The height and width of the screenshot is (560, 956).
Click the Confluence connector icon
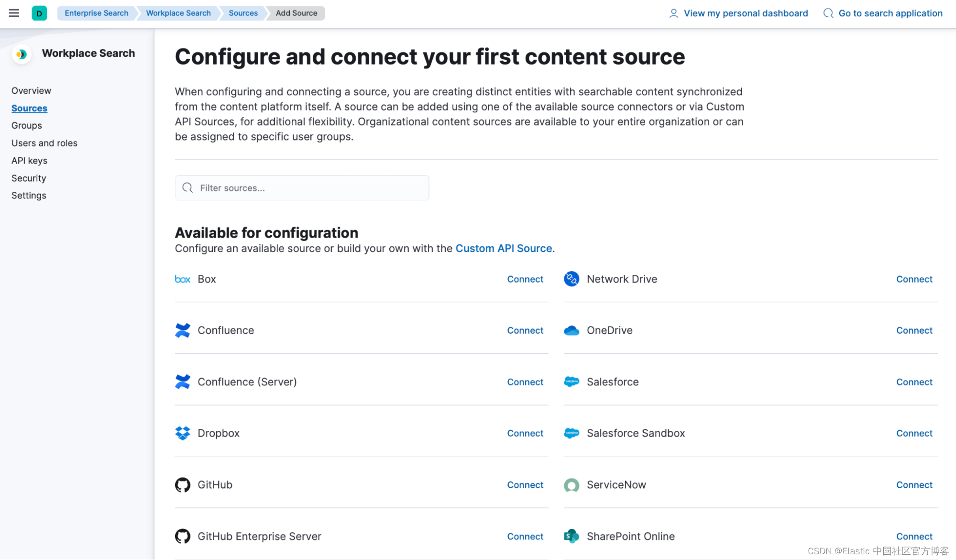[182, 330]
